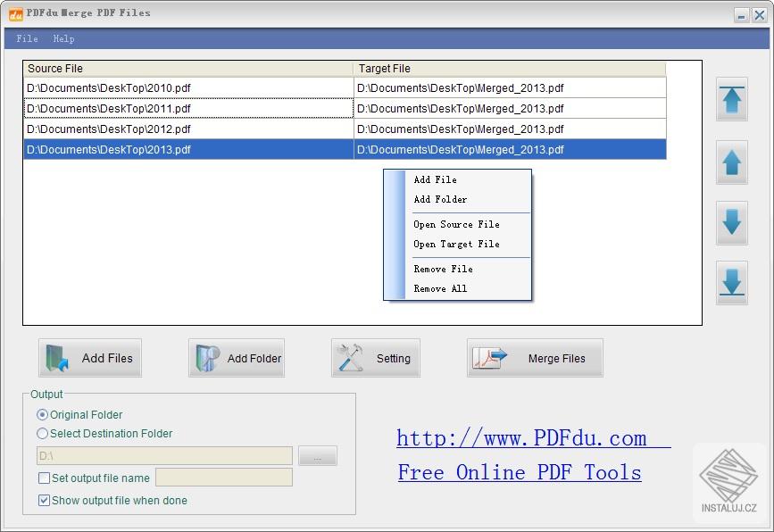Image resolution: width=774 pixels, height=532 pixels.
Task: Close the PDFdu Merge PDF Files window
Action: pyautogui.click(x=759, y=15)
